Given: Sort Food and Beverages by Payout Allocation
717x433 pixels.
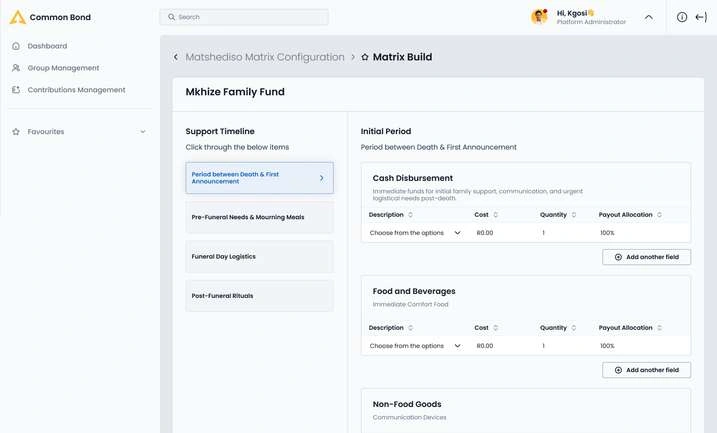Looking at the screenshot, I should [659, 328].
